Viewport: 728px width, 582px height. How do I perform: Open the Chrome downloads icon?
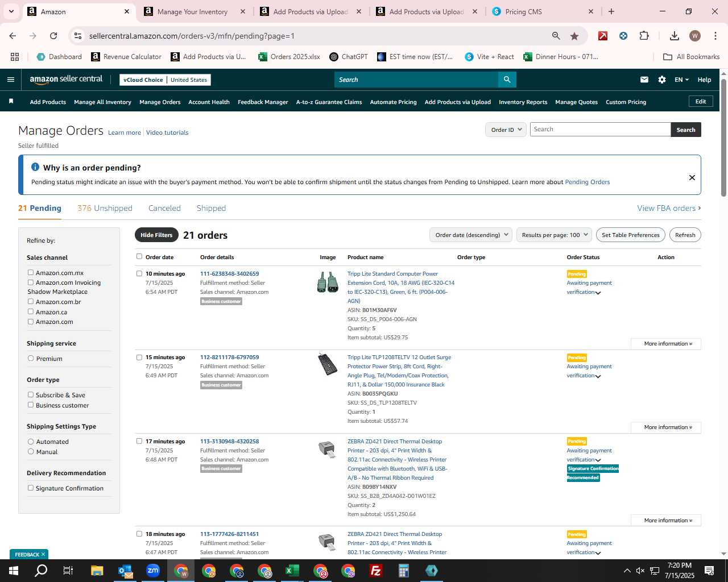pyautogui.click(x=674, y=36)
